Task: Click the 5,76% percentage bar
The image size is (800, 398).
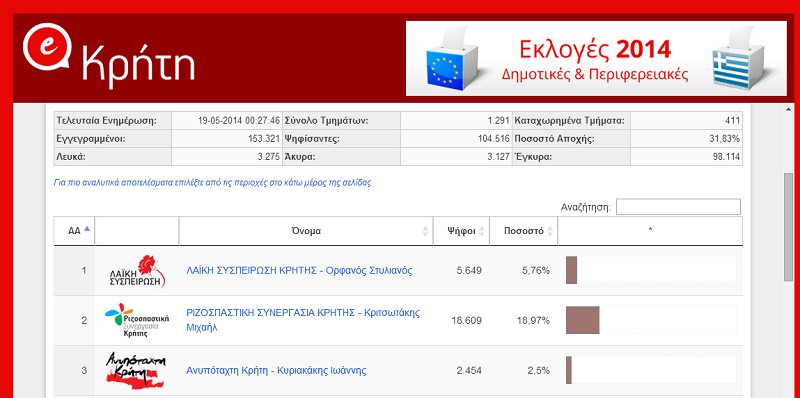Action: pyautogui.click(x=571, y=270)
